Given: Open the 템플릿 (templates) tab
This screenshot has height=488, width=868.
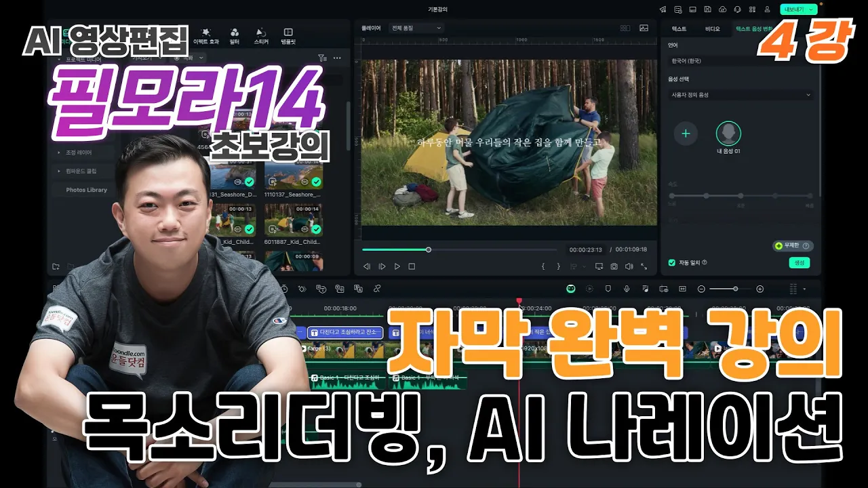Looking at the screenshot, I should pos(288,35).
